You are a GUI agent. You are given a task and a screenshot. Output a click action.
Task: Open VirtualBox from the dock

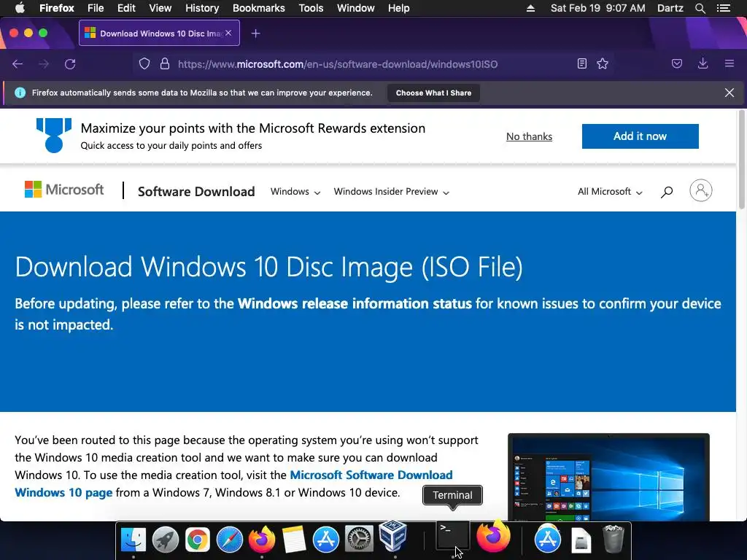(393, 536)
